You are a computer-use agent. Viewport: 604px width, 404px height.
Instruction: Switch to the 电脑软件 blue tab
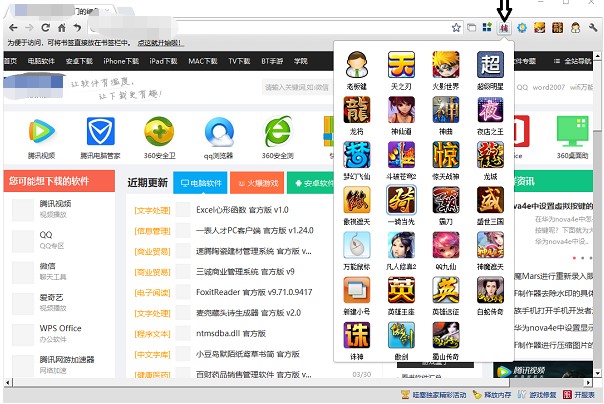tap(200, 183)
